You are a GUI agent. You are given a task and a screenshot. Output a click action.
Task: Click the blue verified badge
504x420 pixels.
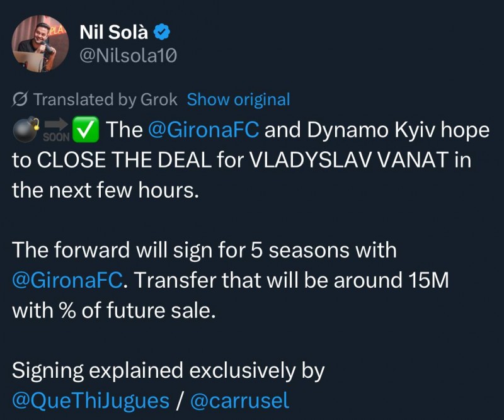[162, 32]
